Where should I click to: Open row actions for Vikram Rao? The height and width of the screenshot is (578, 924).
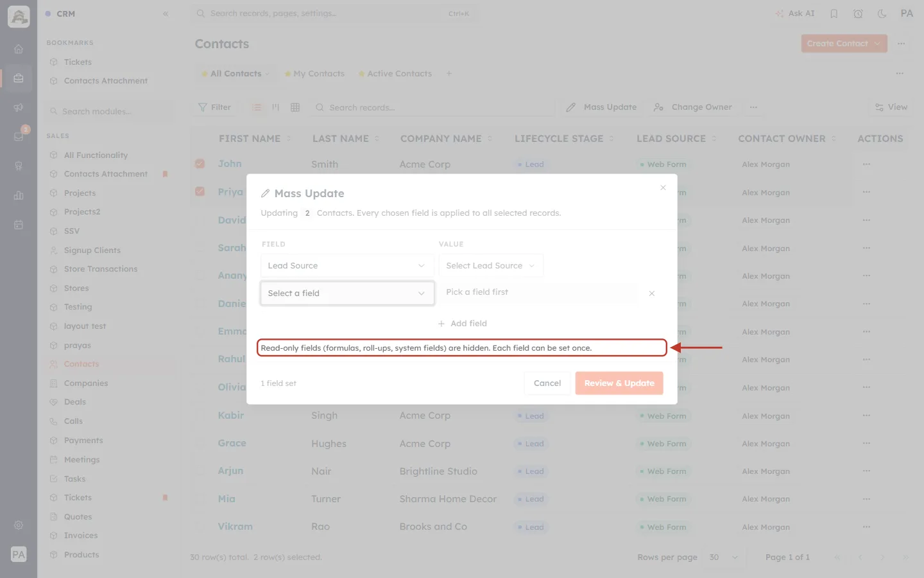point(867,527)
